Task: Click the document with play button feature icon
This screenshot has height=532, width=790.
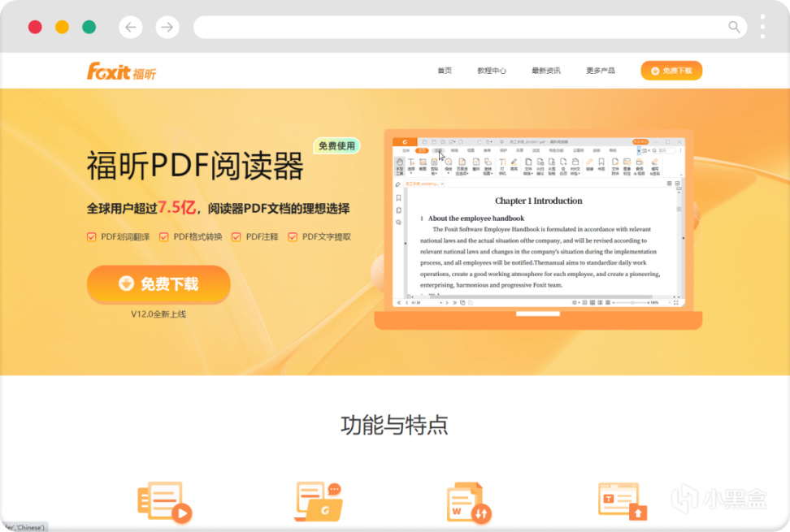Action: [x=164, y=501]
